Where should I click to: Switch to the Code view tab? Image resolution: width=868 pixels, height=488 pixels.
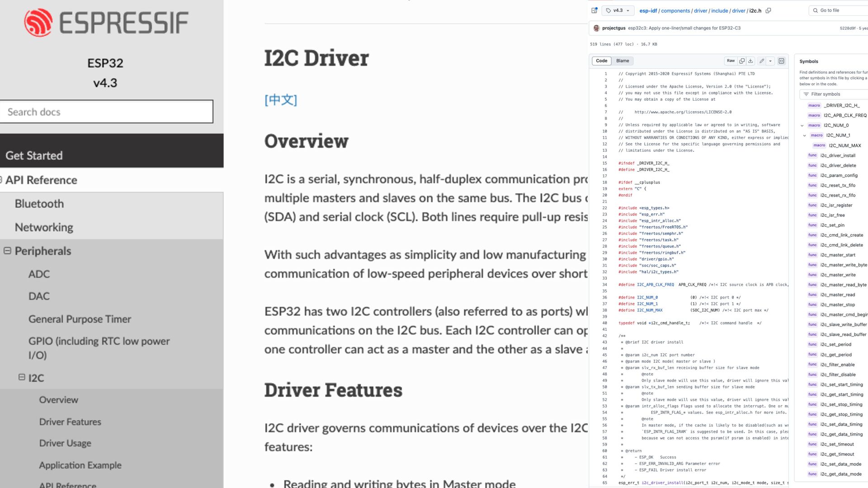coord(601,61)
